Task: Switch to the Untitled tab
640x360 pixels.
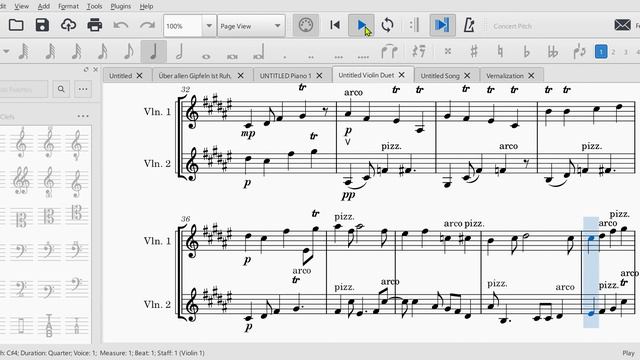Action: [x=120, y=76]
